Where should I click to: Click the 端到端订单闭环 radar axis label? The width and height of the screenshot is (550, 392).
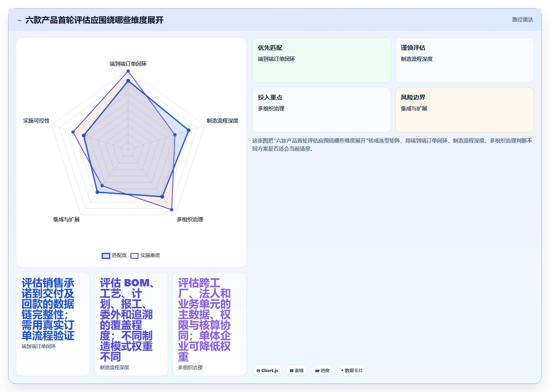(x=128, y=64)
